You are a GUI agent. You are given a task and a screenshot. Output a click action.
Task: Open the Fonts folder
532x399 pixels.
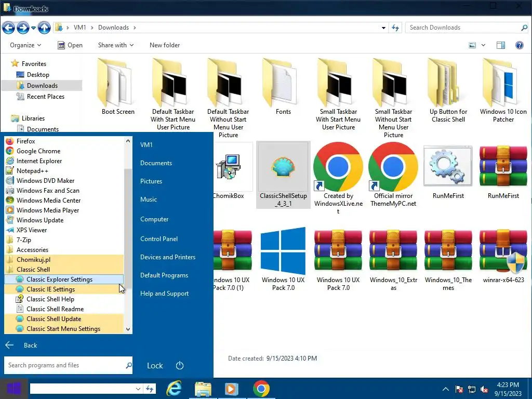283,87
